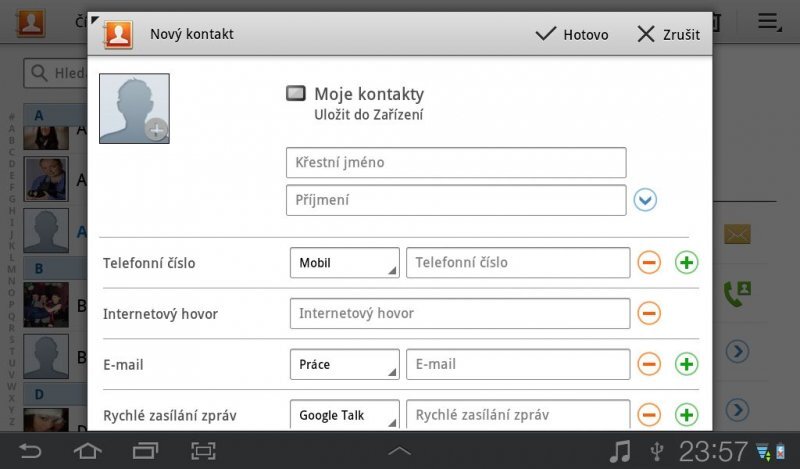Viewport: 800px width, 469px height.
Task: Tap the Wi-Fi signal icon in system bar
Action: (x=763, y=452)
